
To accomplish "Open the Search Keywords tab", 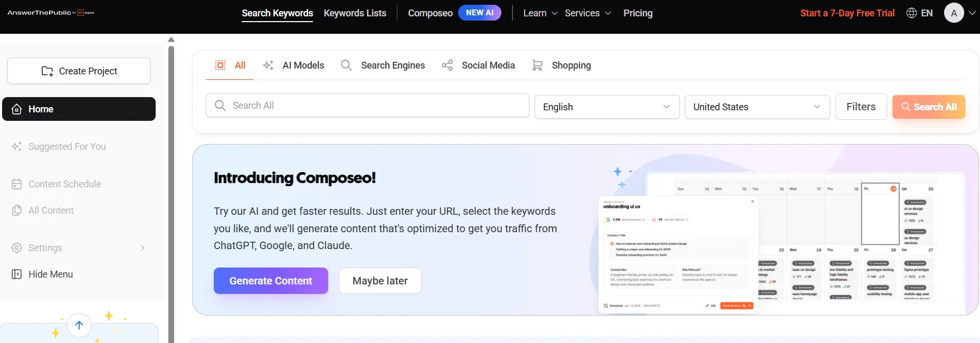I will [277, 13].
